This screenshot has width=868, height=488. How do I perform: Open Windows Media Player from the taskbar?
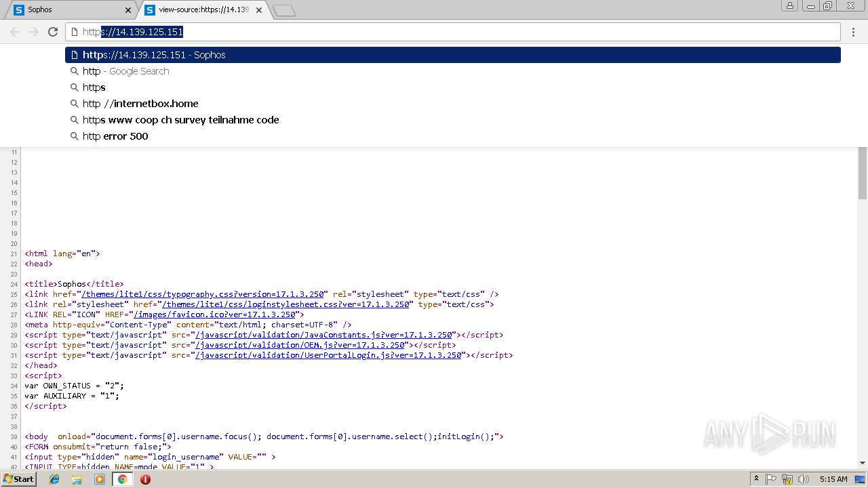[100, 479]
